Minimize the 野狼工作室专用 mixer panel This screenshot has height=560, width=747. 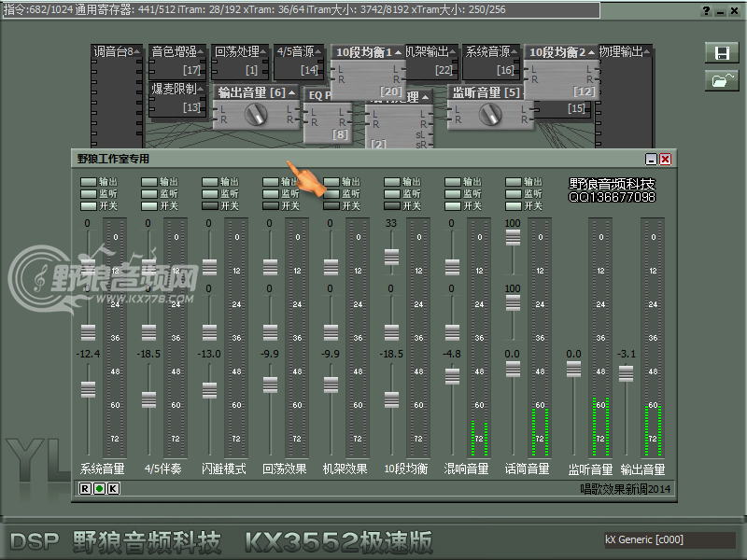click(651, 159)
